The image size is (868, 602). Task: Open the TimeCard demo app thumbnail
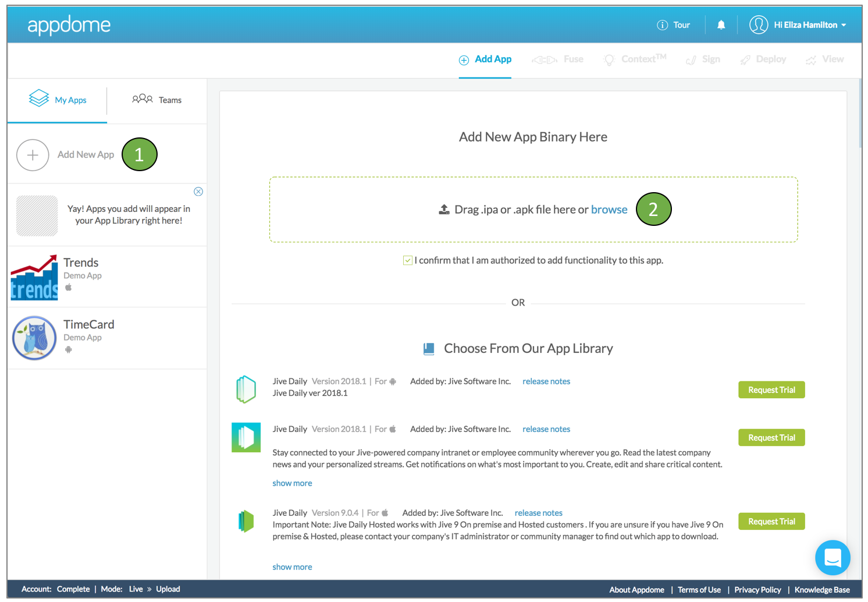[34, 338]
